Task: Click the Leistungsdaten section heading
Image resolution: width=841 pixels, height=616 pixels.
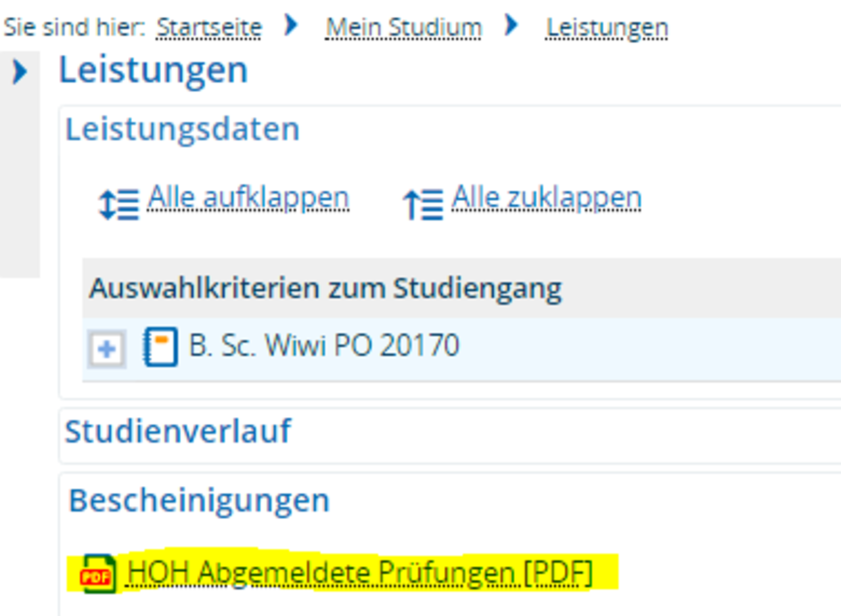Action: pyautogui.click(x=182, y=129)
